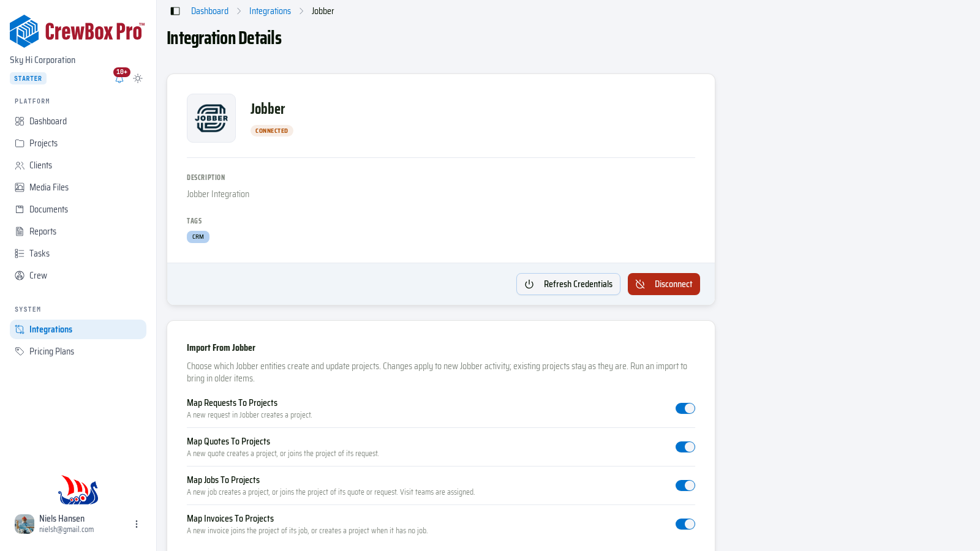This screenshot has height=551, width=980.
Task: Toggle Map Quotes To Projects switch
Action: (685, 447)
